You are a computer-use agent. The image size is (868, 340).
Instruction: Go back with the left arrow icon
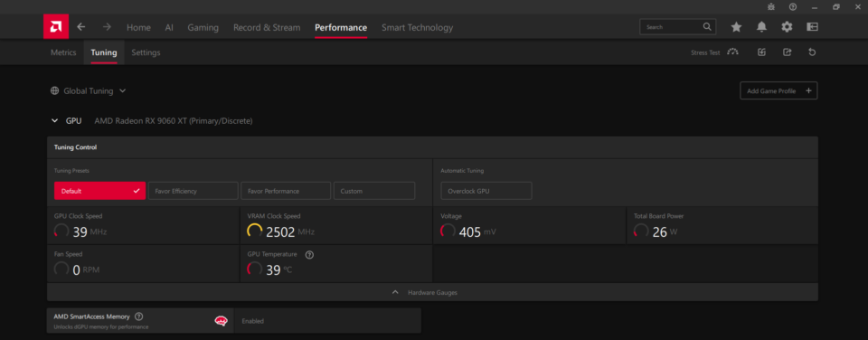[x=81, y=27]
